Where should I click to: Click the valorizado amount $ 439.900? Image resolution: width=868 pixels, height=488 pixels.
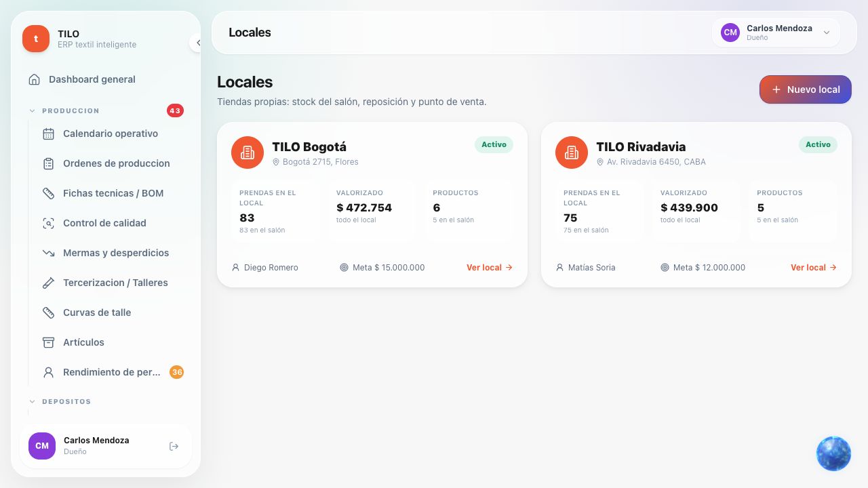pos(689,207)
